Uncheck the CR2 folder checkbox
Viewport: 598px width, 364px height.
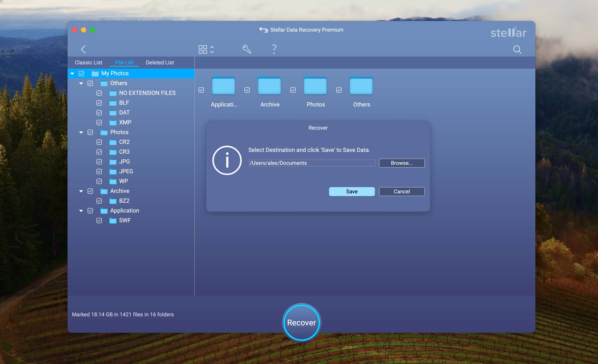(99, 142)
